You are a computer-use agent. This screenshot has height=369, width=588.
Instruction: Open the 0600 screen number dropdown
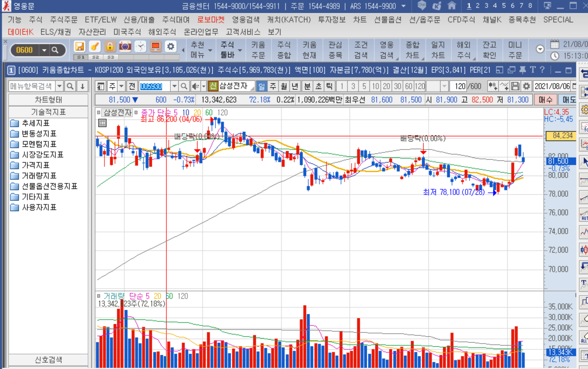point(44,50)
